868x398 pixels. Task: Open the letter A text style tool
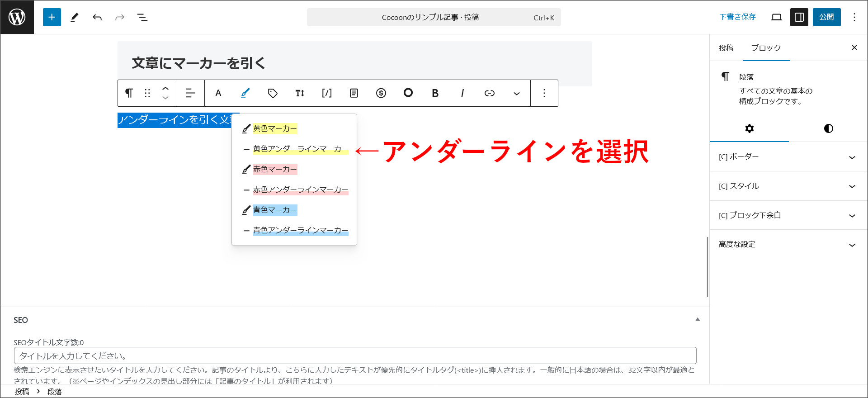tap(218, 93)
